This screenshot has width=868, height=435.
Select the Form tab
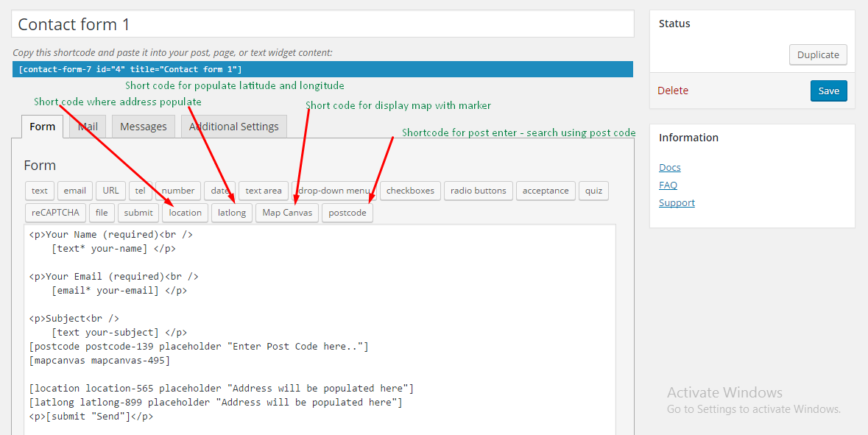[x=42, y=126]
